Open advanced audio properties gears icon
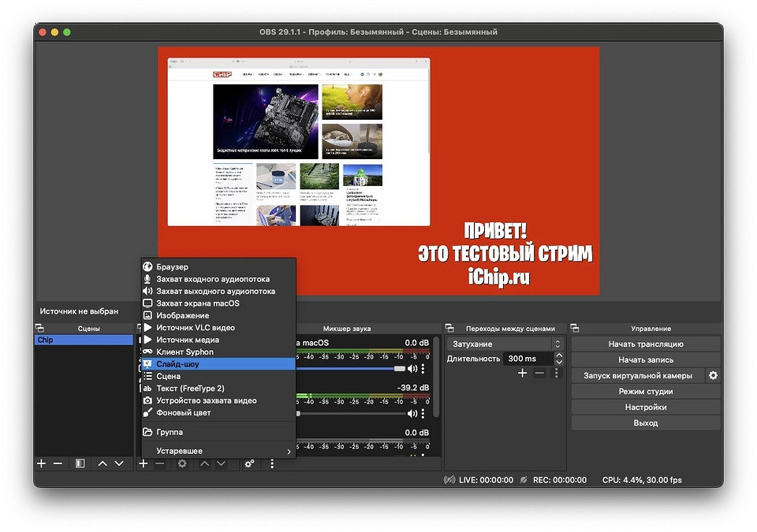 (249, 463)
